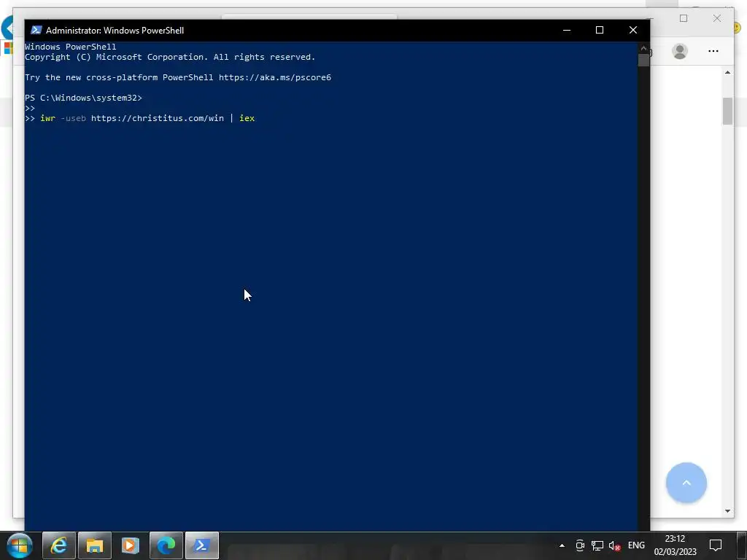Select the PowerShell taskbar button
This screenshot has width=747, height=560.
coord(202,545)
